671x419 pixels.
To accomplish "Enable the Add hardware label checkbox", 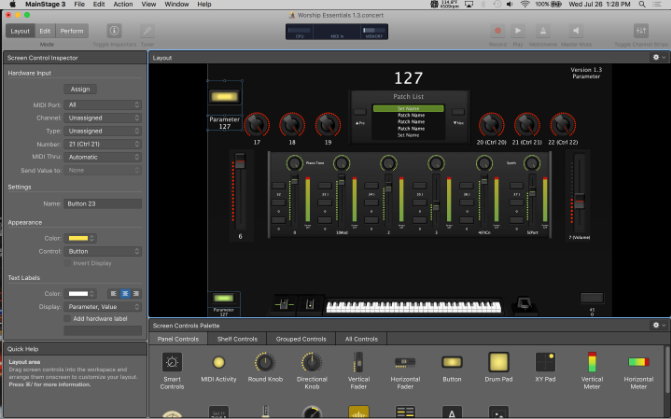I will pyautogui.click(x=67, y=318).
